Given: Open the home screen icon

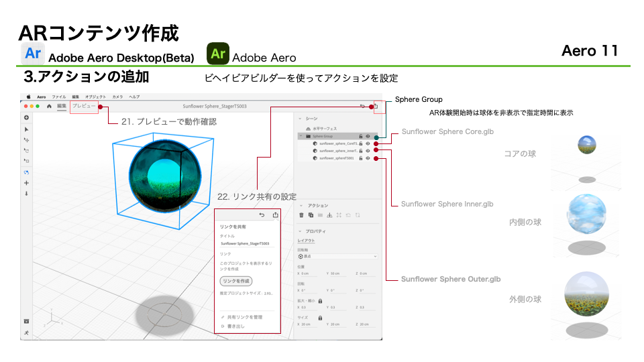Looking at the screenshot, I should click(x=49, y=106).
